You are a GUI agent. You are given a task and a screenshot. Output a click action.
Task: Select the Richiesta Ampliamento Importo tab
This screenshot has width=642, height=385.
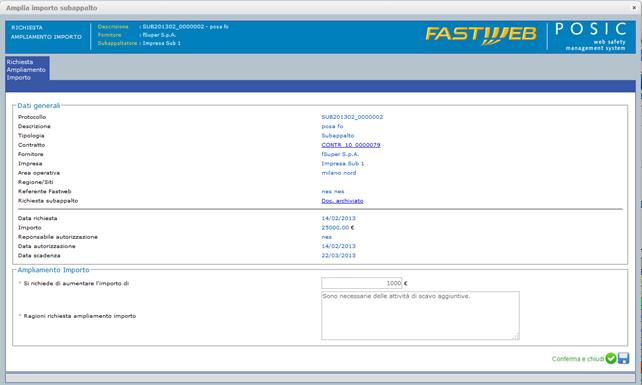(27, 69)
